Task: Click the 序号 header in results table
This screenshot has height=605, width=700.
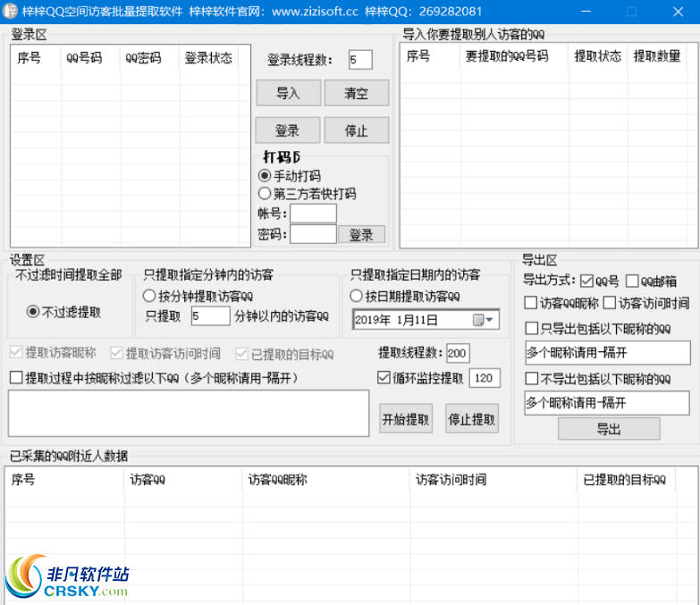Action: click(x=64, y=480)
